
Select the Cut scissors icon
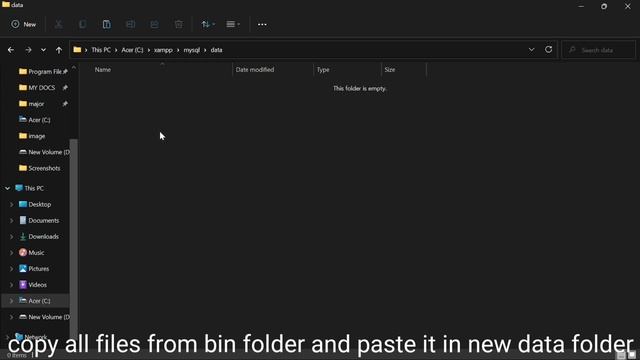click(58, 24)
